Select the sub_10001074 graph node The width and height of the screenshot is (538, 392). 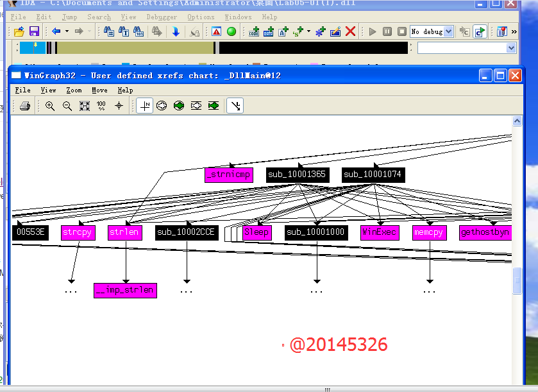374,175
